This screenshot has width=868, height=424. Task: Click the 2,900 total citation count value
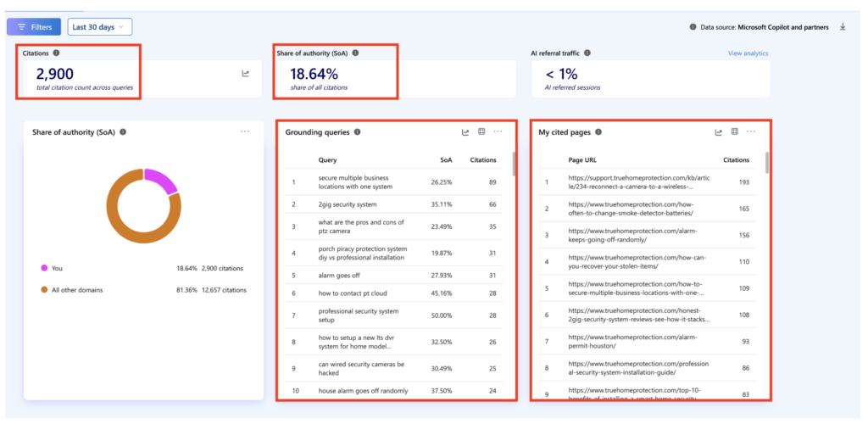[x=55, y=74]
